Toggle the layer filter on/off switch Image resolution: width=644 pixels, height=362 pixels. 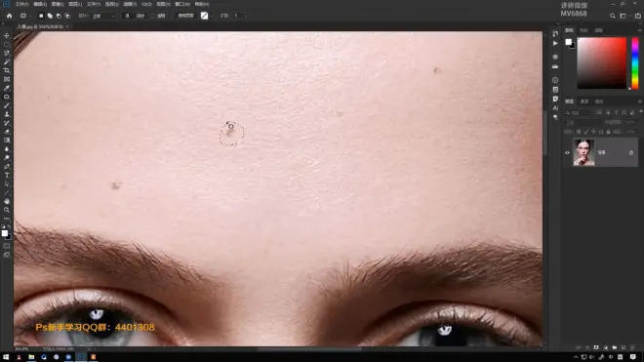[641, 111]
